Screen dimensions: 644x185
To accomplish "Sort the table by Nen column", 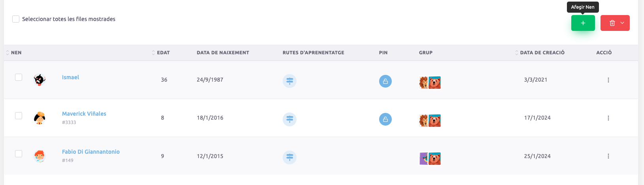I will pos(16,53).
